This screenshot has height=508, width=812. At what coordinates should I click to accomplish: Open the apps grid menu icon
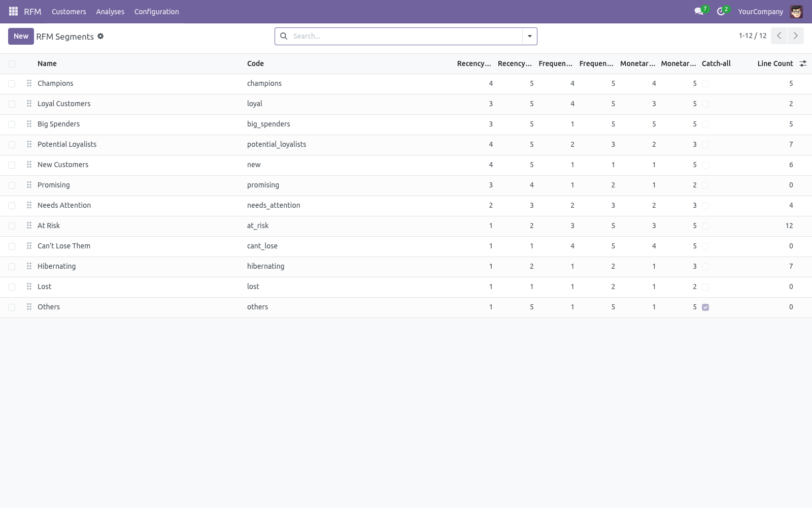13,11
